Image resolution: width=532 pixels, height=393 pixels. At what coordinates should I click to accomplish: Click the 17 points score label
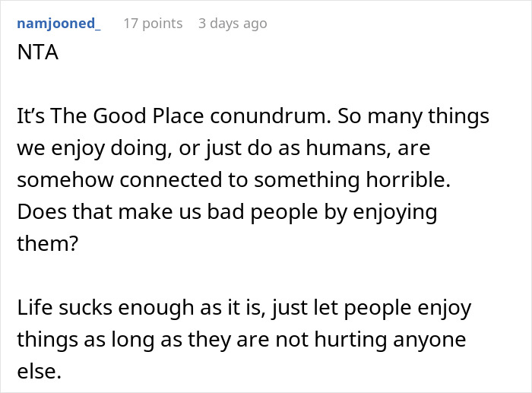coord(153,24)
